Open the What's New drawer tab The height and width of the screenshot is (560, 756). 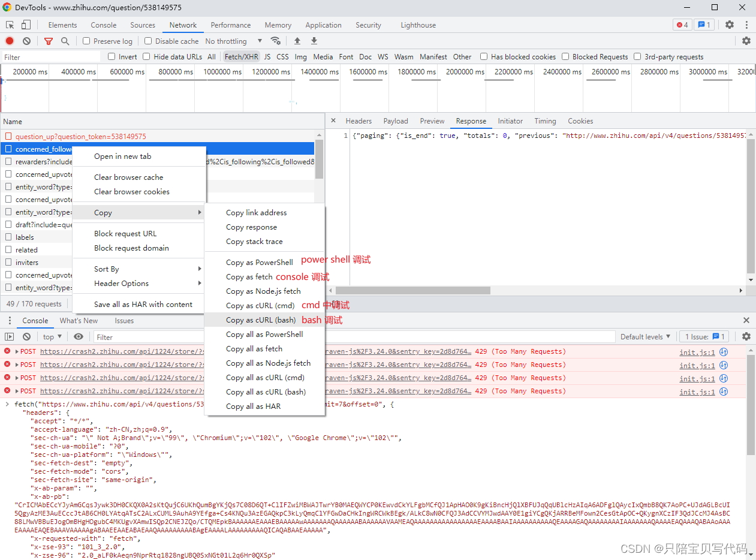tap(79, 320)
